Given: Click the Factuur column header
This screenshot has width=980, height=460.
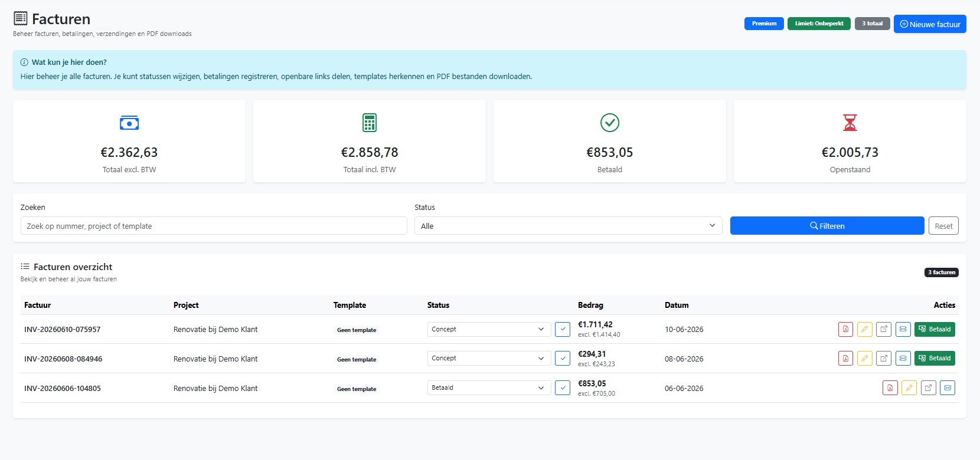Looking at the screenshot, I should click(38, 305).
